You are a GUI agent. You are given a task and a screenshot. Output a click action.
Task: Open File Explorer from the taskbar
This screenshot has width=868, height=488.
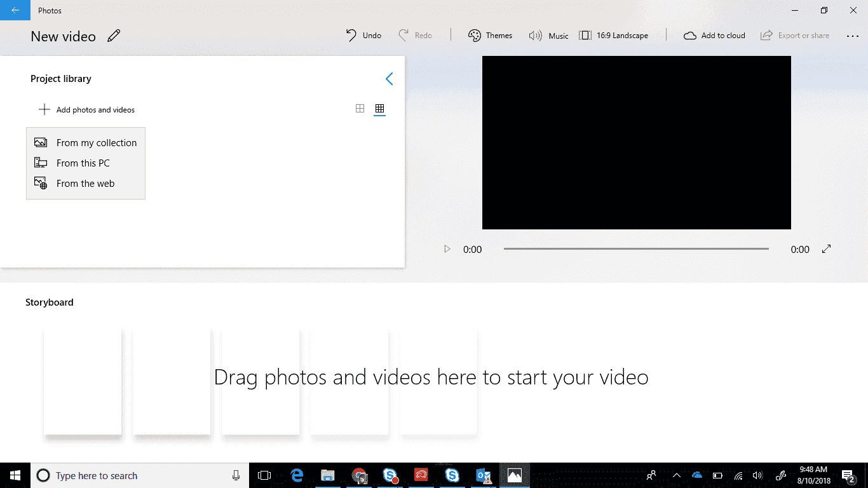[x=328, y=475]
